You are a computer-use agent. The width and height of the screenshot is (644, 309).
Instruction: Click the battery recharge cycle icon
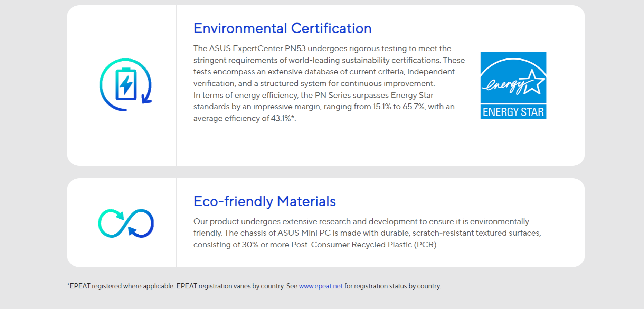point(125,85)
